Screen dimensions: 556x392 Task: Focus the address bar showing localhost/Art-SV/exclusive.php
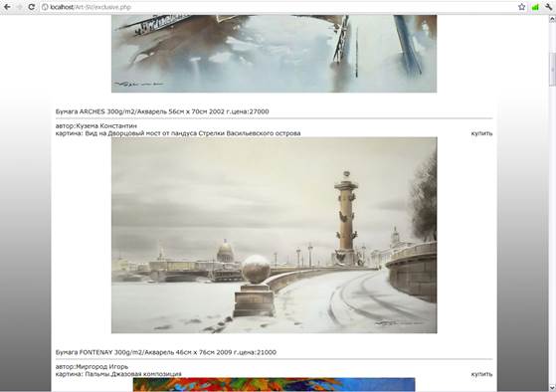coord(280,7)
